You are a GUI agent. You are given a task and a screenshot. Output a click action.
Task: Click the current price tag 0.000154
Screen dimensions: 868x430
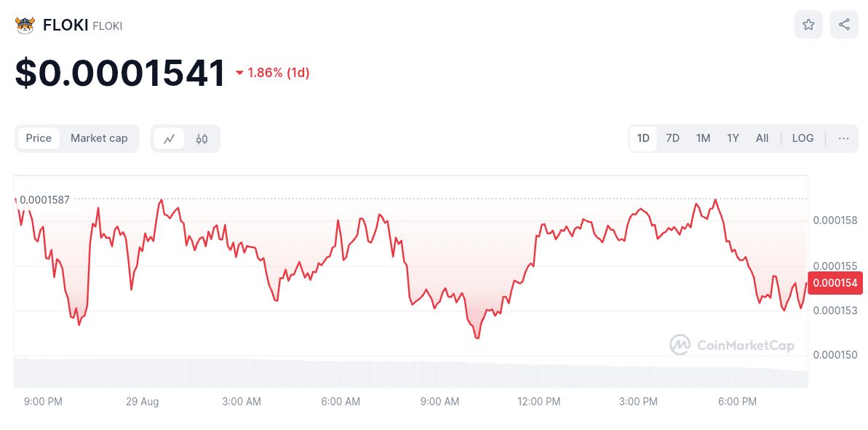point(834,283)
